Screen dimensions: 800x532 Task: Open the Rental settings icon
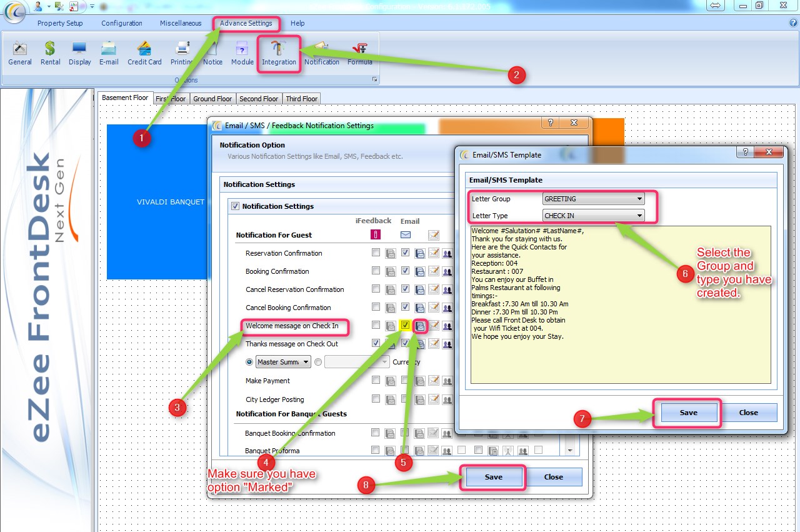point(50,53)
